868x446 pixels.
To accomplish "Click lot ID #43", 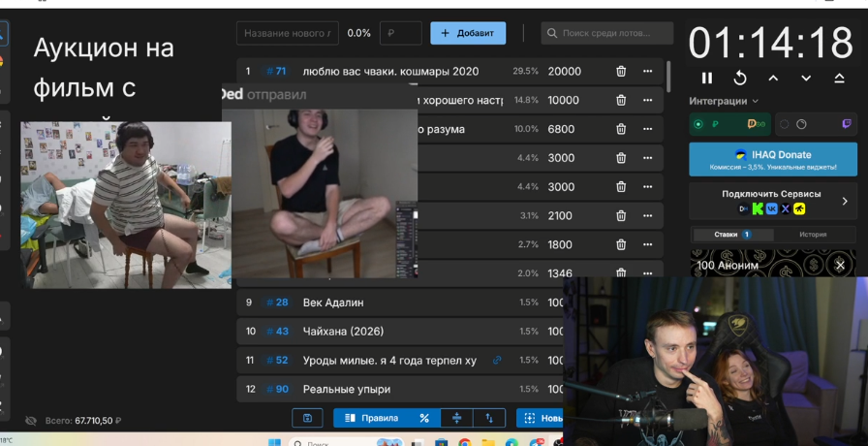I will pos(277,332).
